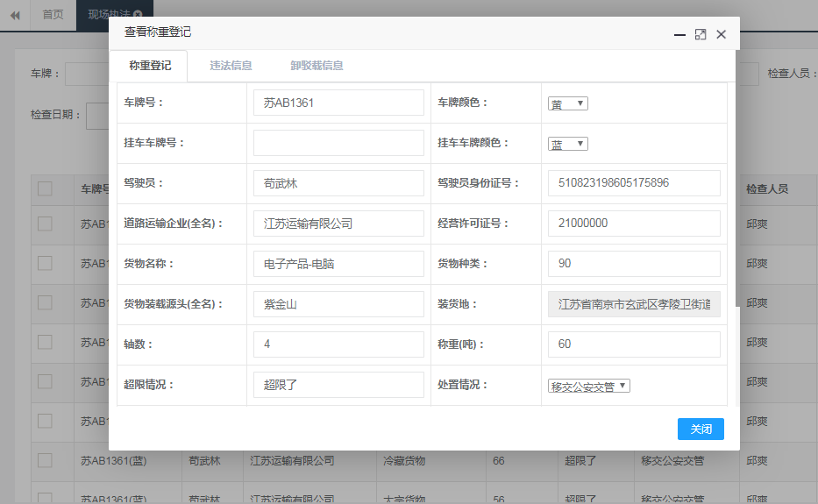The width and height of the screenshot is (818, 504).
Task: Click 货物装载源头 field 紫金山
Action: point(338,303)
